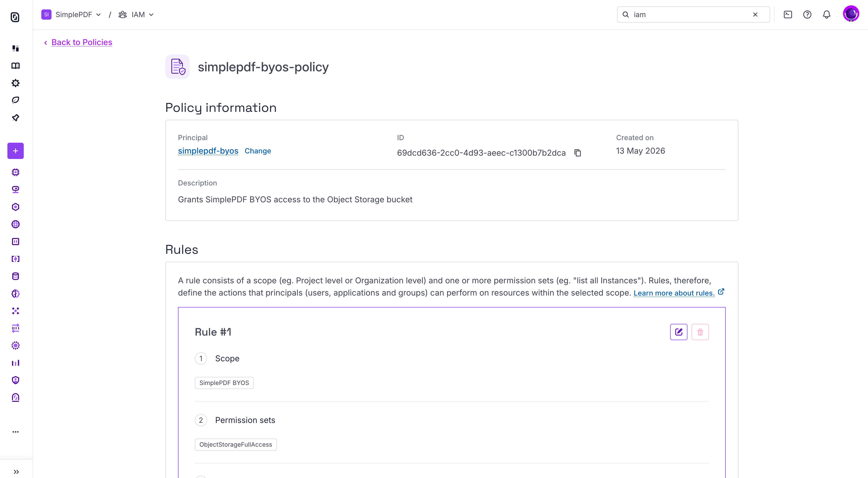Open the open-book documentation sidebar icon
Viewport: 868px width, 478px height.
(16, 66)
